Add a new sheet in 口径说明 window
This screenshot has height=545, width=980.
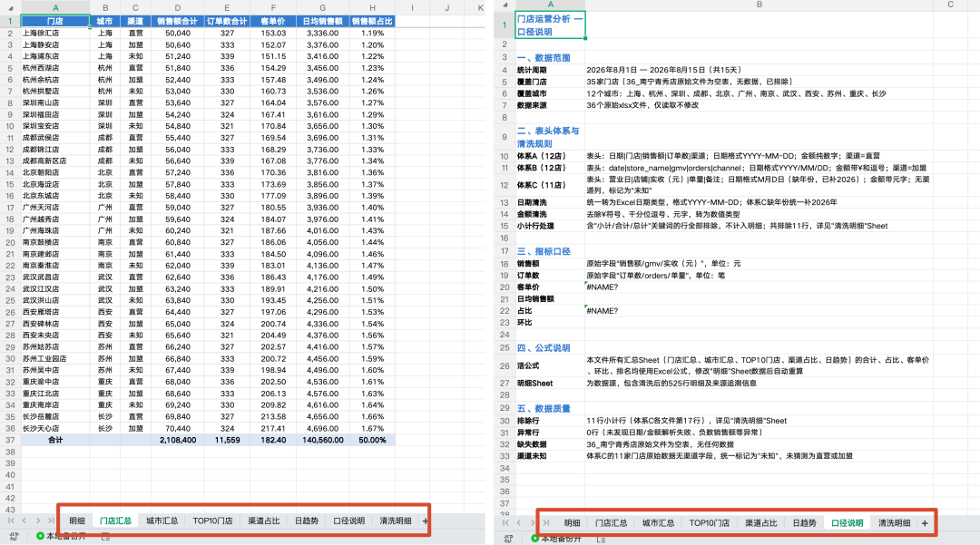[925, 523]
